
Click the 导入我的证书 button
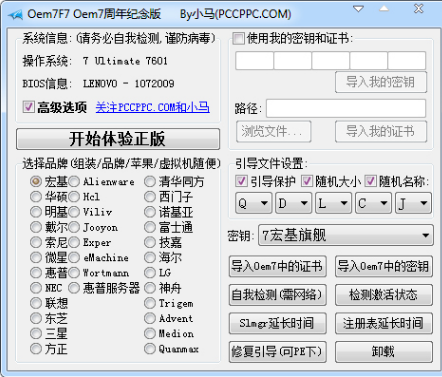point(381,131)
